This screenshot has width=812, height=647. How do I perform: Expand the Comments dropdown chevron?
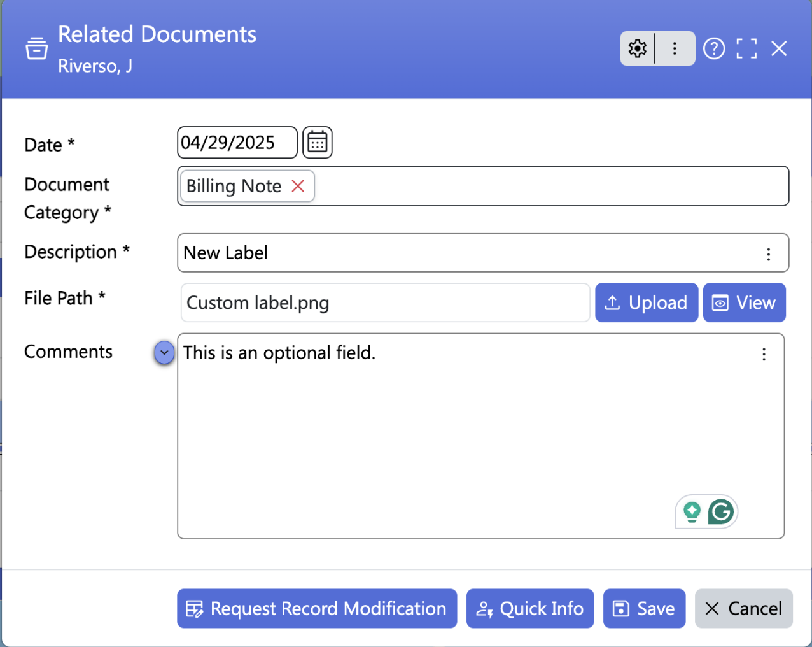pos(164,352)
